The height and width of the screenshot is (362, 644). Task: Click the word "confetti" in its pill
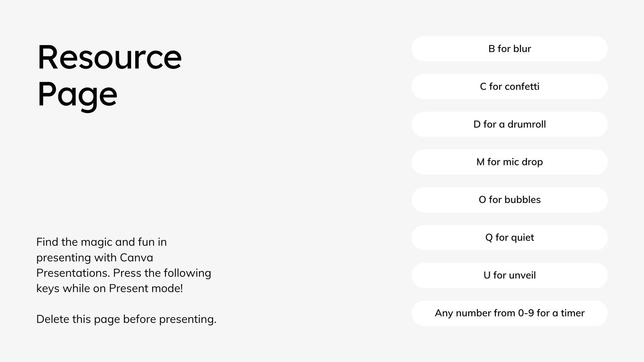[x=522, y=86]
